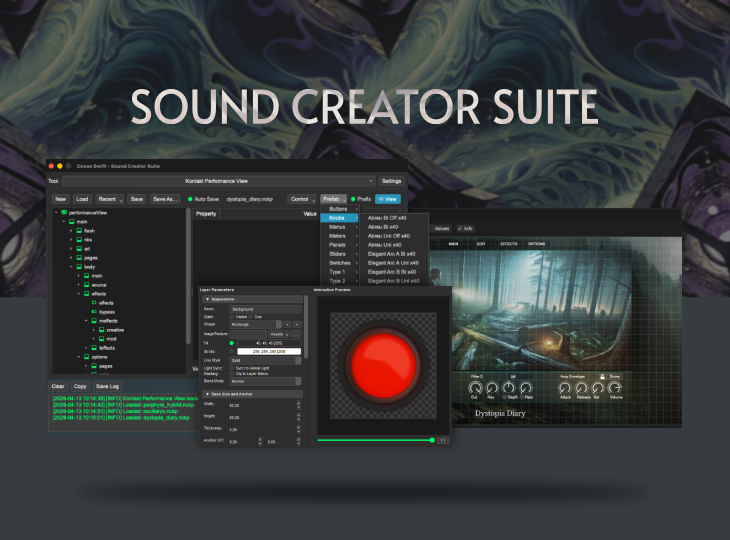Click the panel icon beside mod
Image resolution: width=730 pixels, height=540 pixels.
click(x=101, y=339)
